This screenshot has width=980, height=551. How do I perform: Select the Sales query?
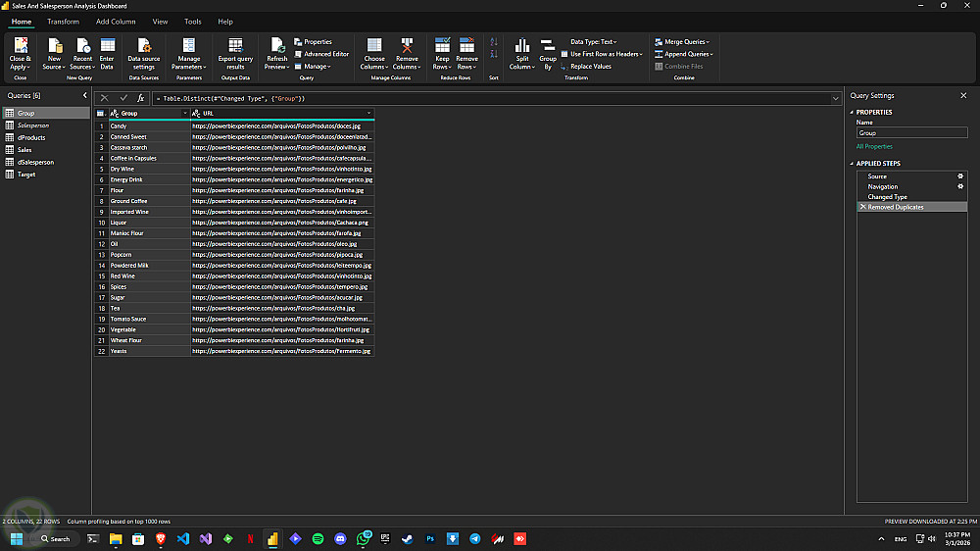click(x=46, y=150)
